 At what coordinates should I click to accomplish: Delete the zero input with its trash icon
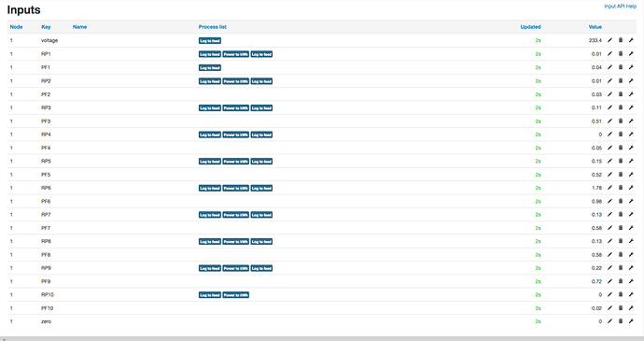coord(621,321)
